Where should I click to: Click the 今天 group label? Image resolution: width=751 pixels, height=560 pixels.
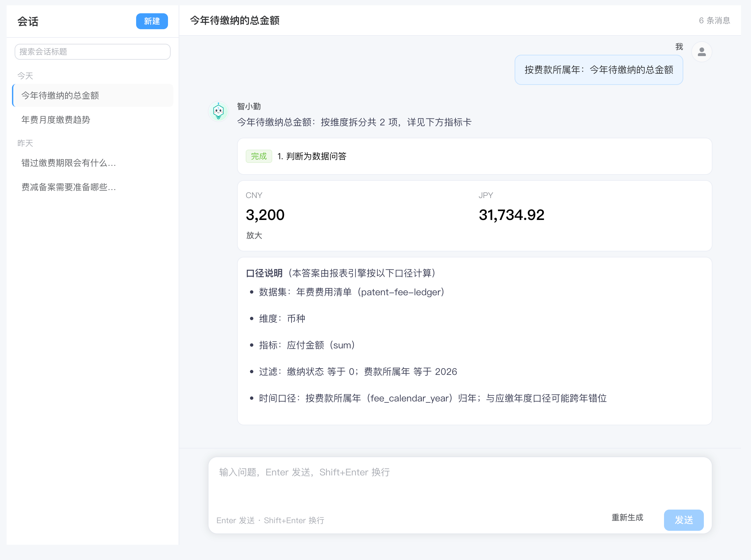(x=25, y=75)
